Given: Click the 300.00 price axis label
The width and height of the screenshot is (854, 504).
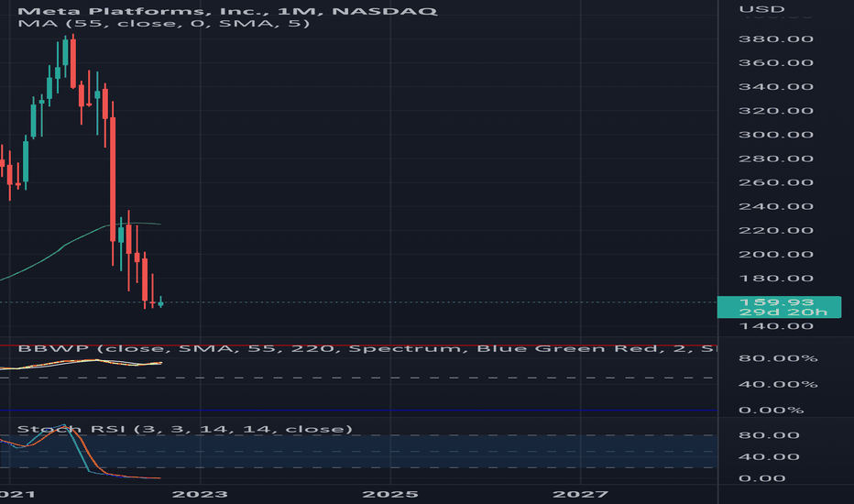Looking at the screenshot, I should [x=775, y=135].
